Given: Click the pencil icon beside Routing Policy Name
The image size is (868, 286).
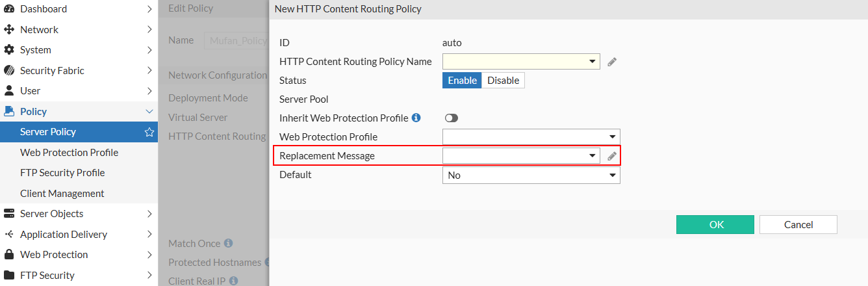Looking at the screenshot, I should click(x=611, y=62).
